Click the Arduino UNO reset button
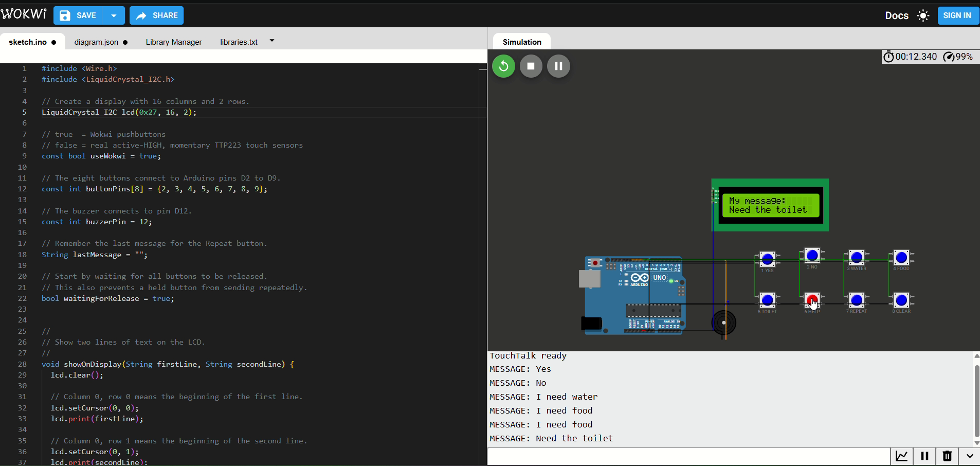Image resolution: width=980 pixels, height=466 pixels. 595,263
